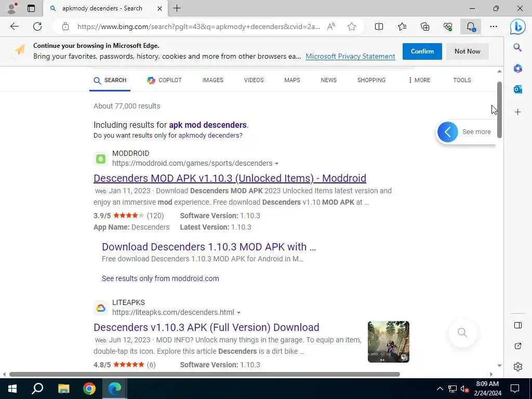Open Windows taskbar search
Image resolution: width=532 pixels, height=399 pixels.
[37, 389]
